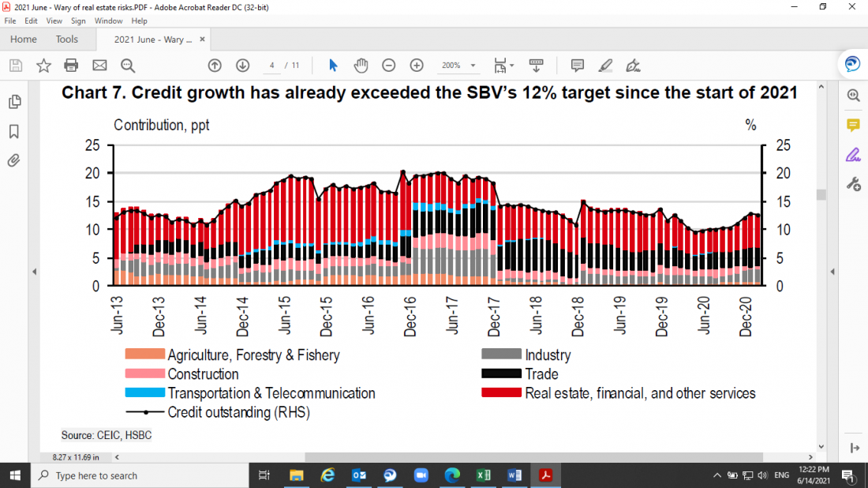Screen dimensions: 868x488
Task: Activate the Selection arrow tool
Action: [332, 66]
